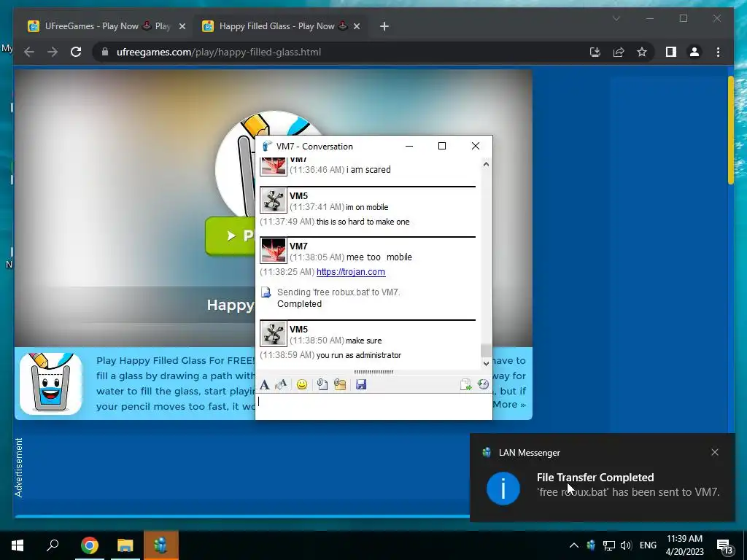
Task: Click LAN Messenger taskbar icon
Action: [161, 545]
